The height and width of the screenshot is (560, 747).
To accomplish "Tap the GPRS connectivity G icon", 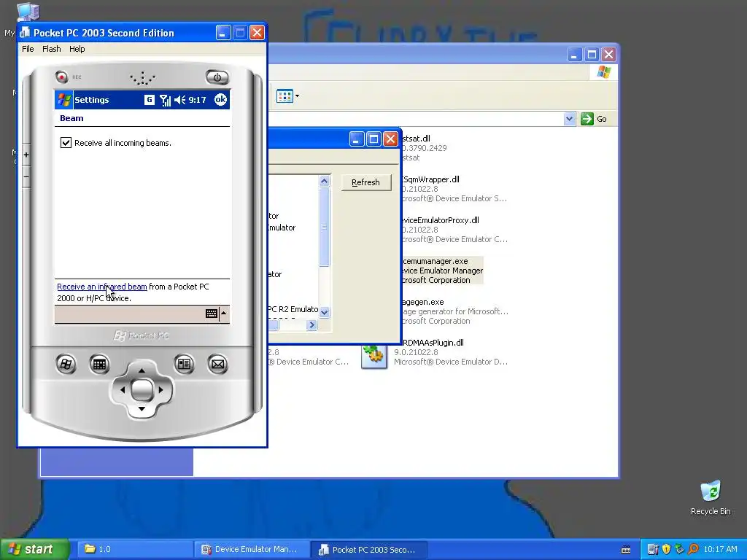I will pyautogui.click(x=149, y=99).
